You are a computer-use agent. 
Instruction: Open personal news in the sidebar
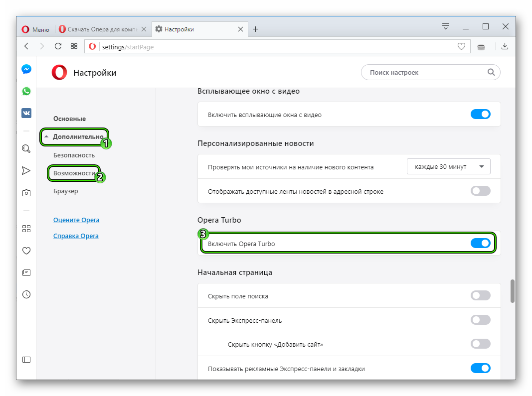pos(26,272)
